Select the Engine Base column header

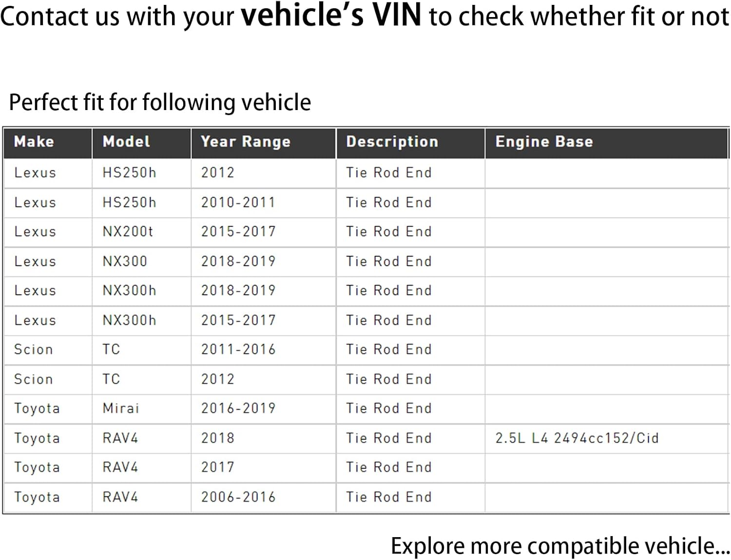click(544, 142)
